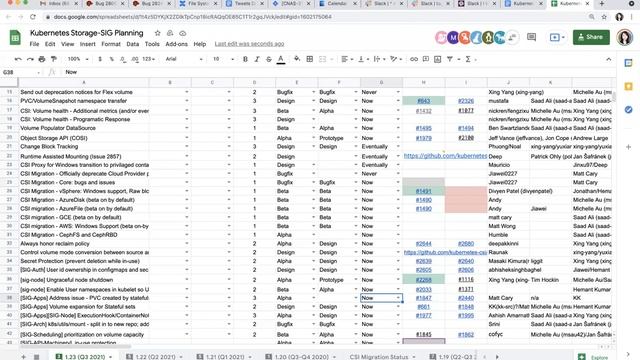Screen dimensions: 640x360
Task: Open the Borders tool
Action: [x=310, y=59]
